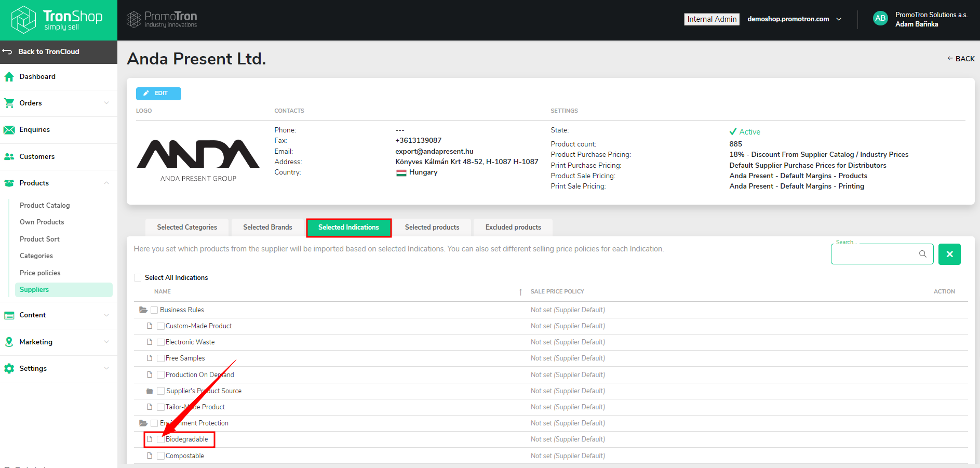
Task: Check the Free Samples checkbox
Action: coord(161,358)
